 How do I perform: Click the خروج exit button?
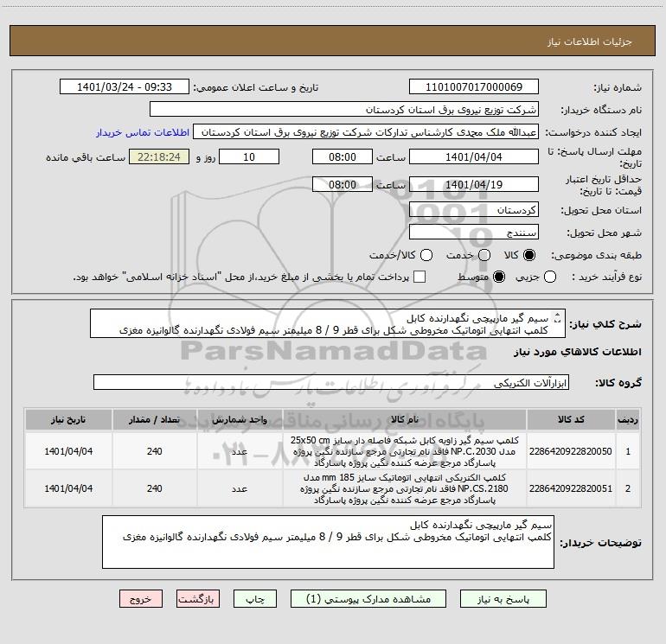141,599
